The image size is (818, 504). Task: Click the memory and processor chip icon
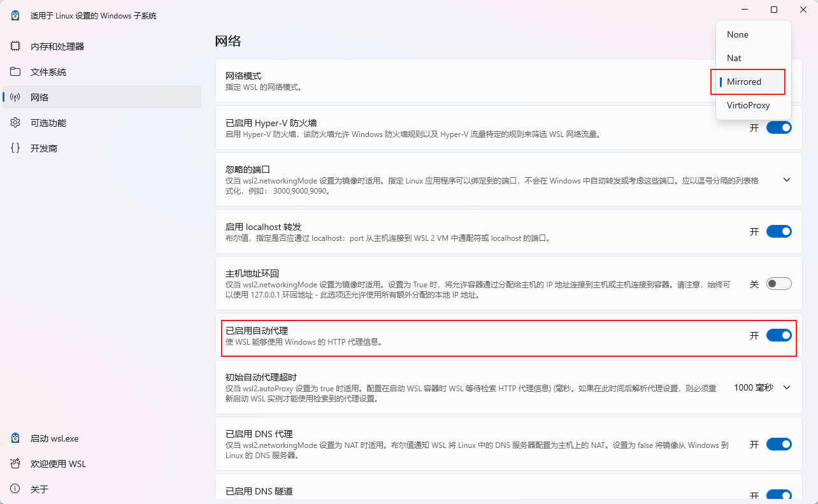click(x=15, y=47)
